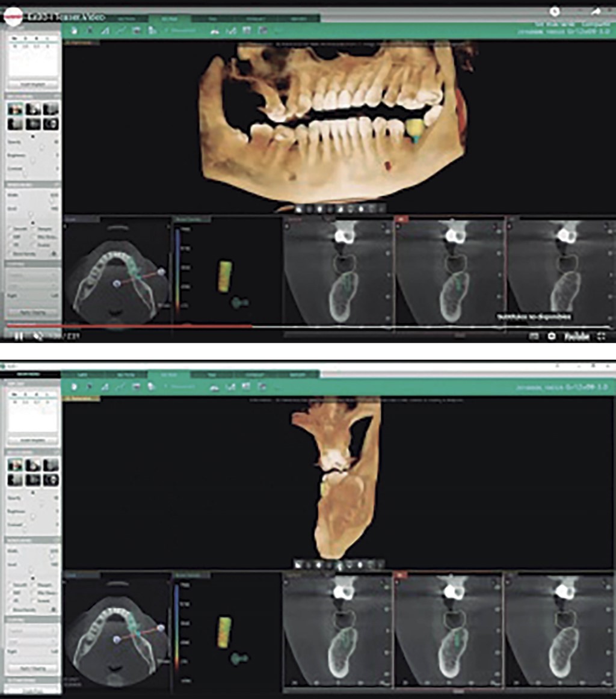Click the Share arrow on the video
Viewport: 616px width, 699px height.
(x=596, y=11)
